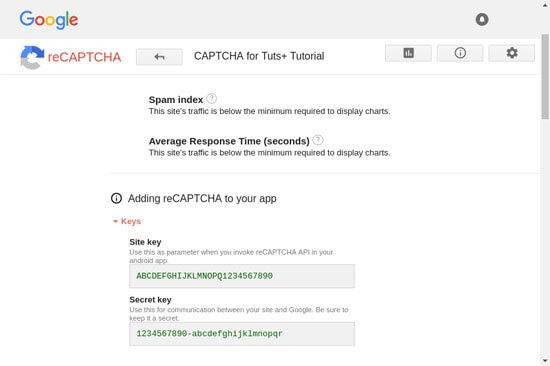Click the Secret key label
The width and height of the screenshot is (550, 366).
pos(150,300)
